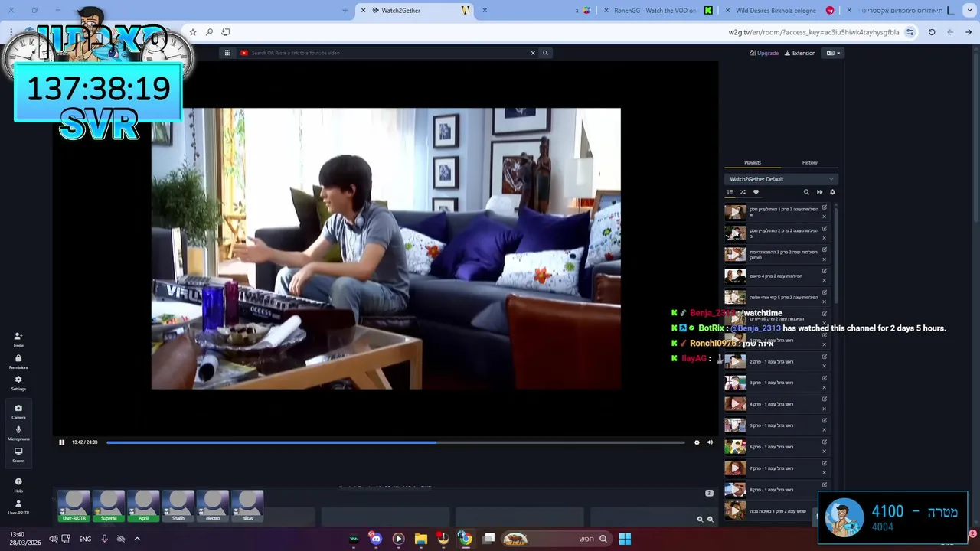This screenshot has height=551, width=980.
Task: Pause the video playback
Action: 62,442
